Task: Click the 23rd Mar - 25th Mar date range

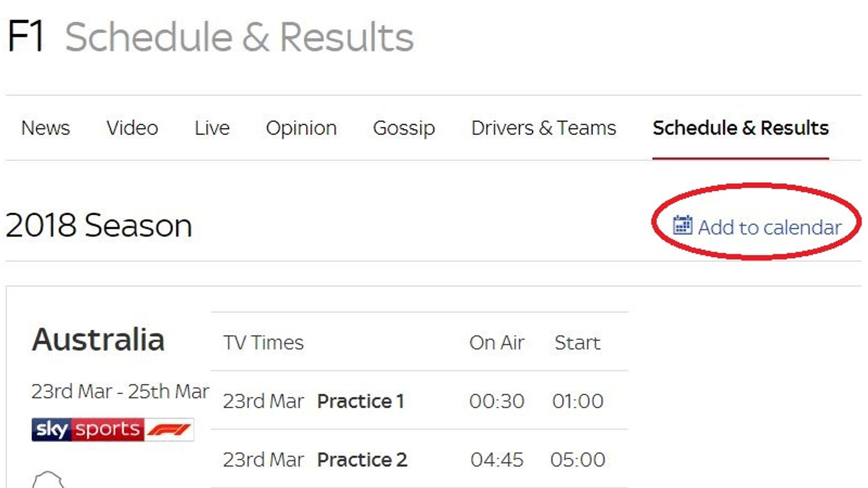Action: 120,390
